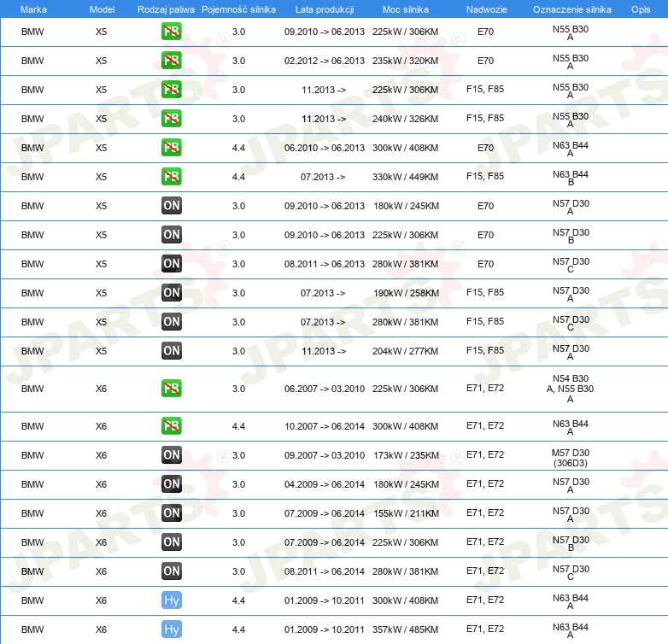Click the petrol icon in X5 300kW / 408KM row
Image resolution: width=668 pixels, height=644 pixels.
(171, 147)
